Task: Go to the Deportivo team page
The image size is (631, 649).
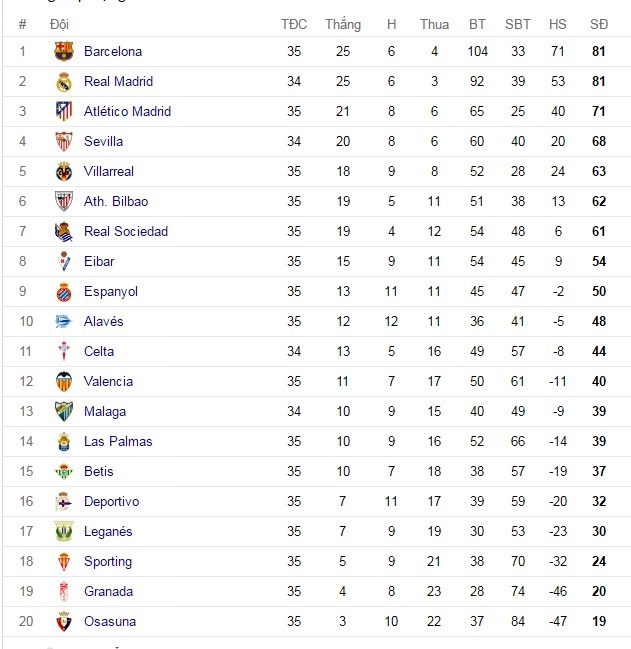Action: click(111, 501)
